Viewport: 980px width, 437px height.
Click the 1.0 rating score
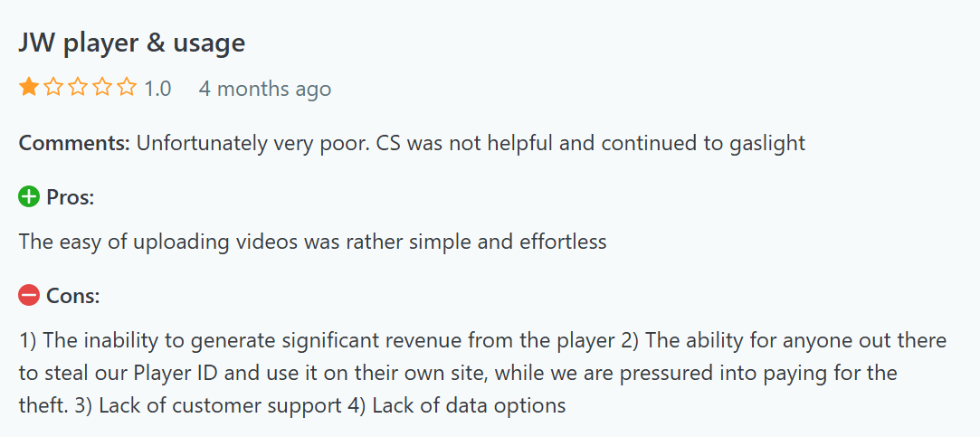pyautogui.click(x=157, y=89)
